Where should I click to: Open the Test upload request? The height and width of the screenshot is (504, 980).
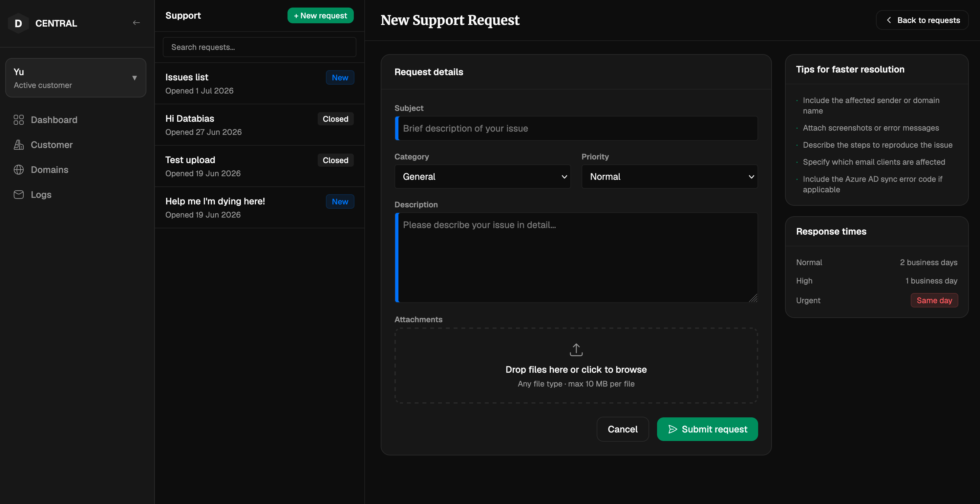[260, 167]
